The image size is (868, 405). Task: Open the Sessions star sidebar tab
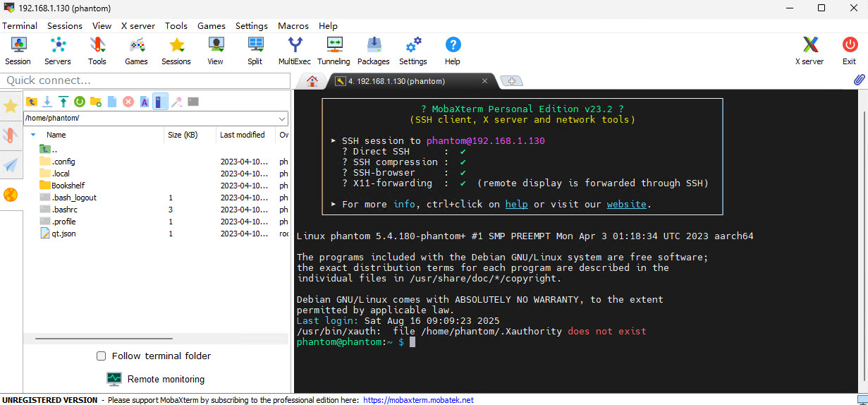(x=11, y=107)
